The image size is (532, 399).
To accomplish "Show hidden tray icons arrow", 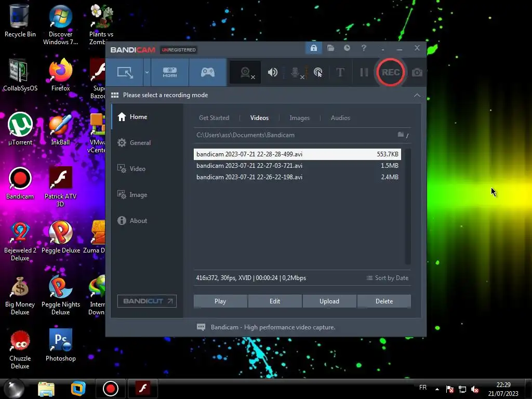I will pos(437,390).
